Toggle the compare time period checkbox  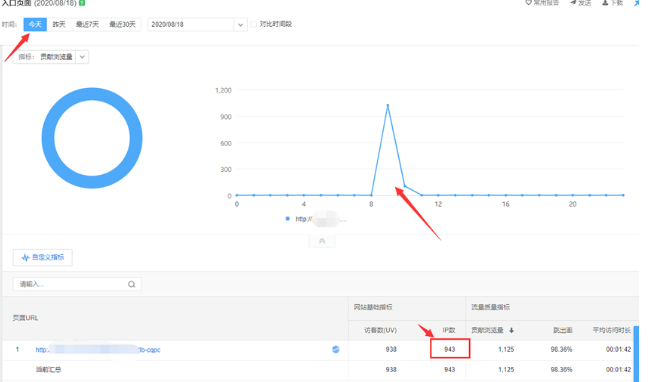click(x=253, y=24)
